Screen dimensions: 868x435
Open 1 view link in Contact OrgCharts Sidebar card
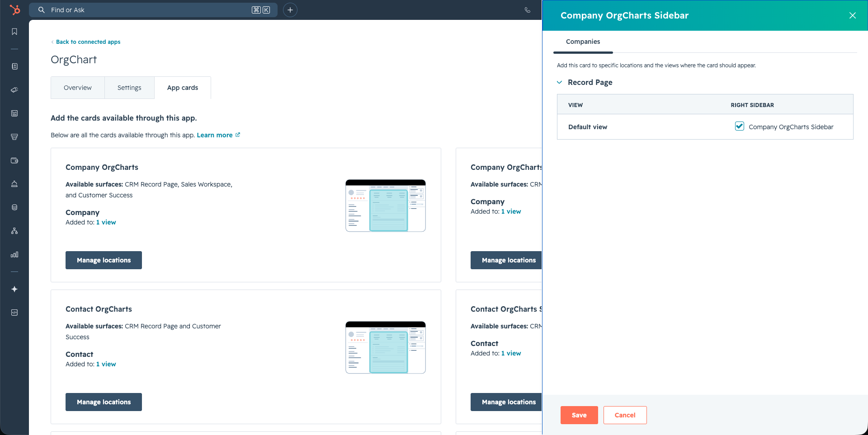pyautogui.click(x=511, y=353)
